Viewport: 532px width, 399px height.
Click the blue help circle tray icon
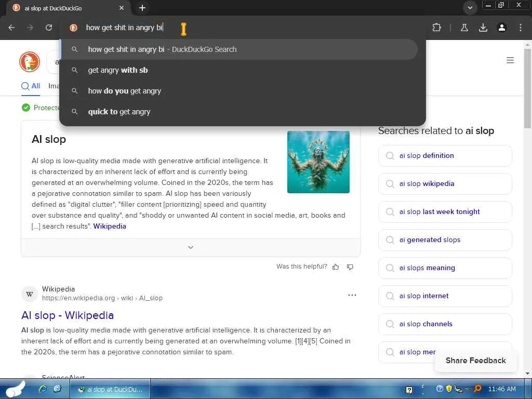pyautogui.click(x=440, y=389)
